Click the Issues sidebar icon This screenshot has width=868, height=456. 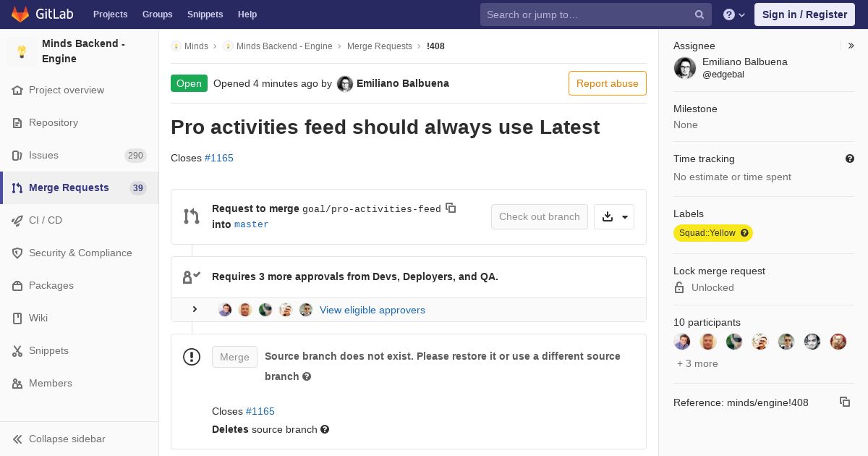17,156
